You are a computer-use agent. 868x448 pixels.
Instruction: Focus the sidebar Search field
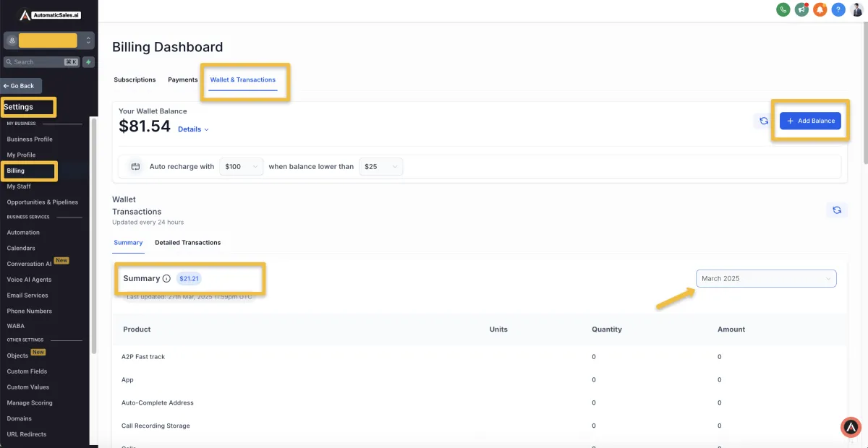[41, 62]
